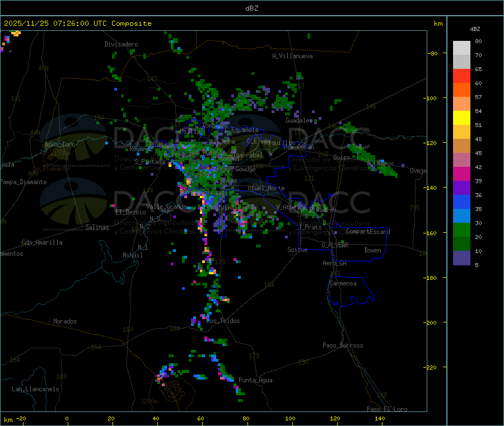Click the 'Lag.Llancanelo' label
The image size is (504, 426).
click(x=36, y=389)
